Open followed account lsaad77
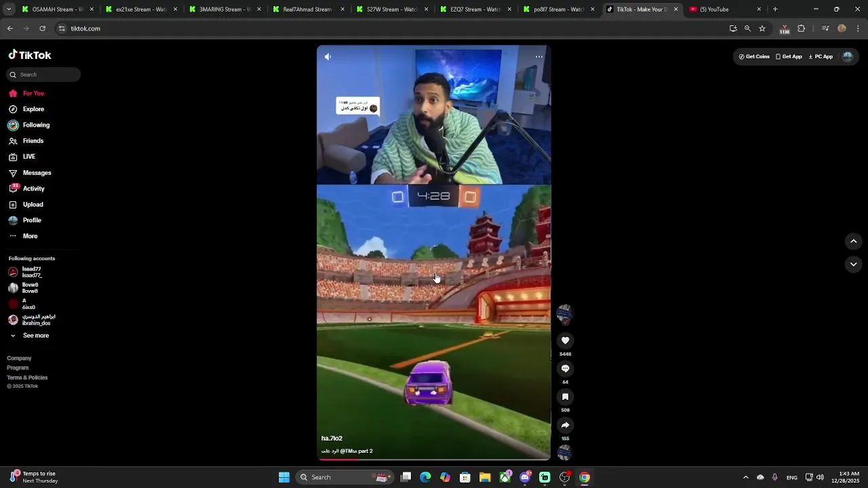 point(26,272)
